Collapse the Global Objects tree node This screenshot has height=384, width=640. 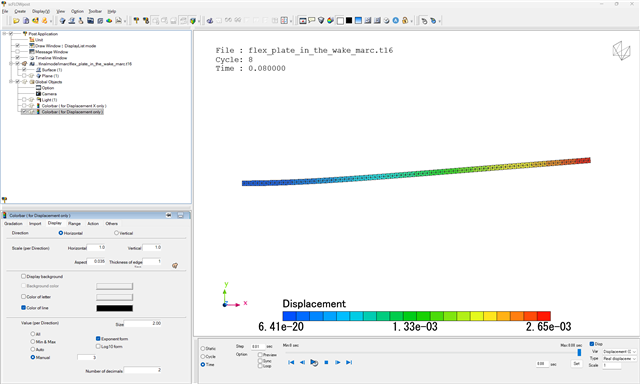click(x=11, y=82)
